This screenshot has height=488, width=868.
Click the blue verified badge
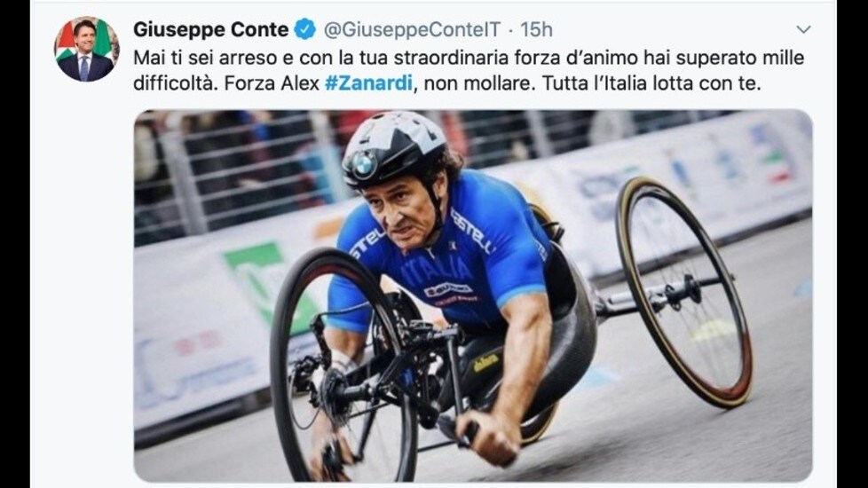[304, 29]
